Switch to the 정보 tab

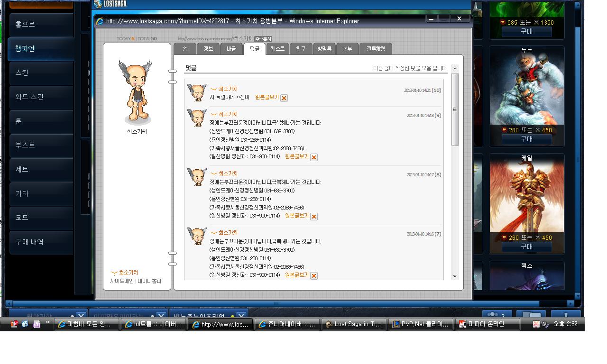pyautogui.click(x=208, y=49)
